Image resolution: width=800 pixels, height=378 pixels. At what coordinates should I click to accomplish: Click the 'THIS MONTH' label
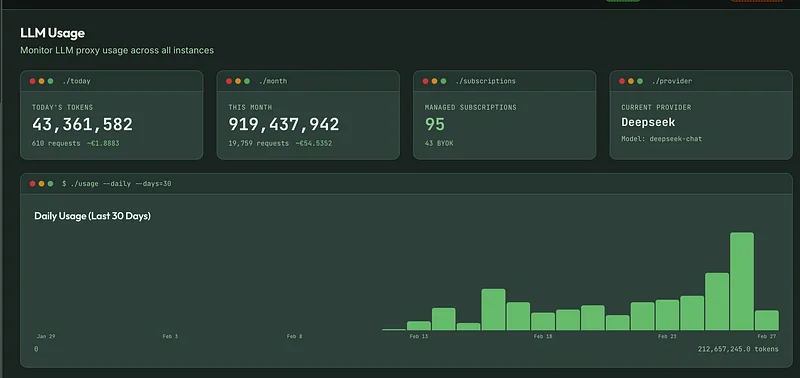pyautogui.click(x=250, y=108)
